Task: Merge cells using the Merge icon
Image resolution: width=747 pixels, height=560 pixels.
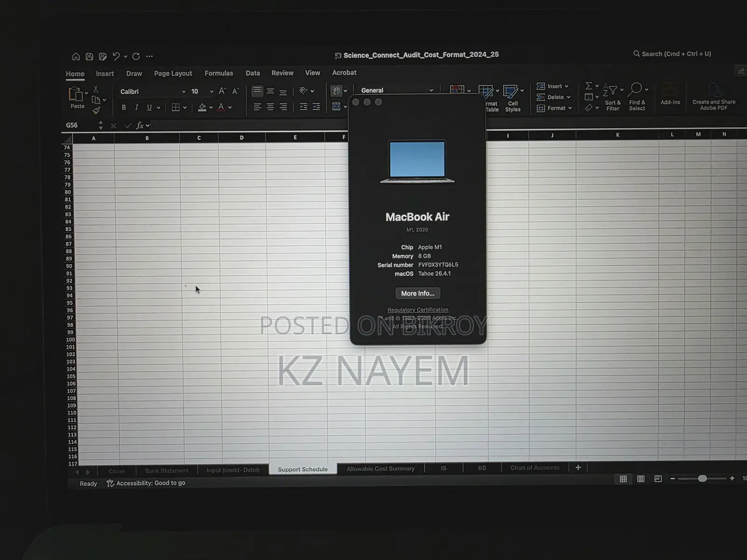Action: click(x=336, y=107)
